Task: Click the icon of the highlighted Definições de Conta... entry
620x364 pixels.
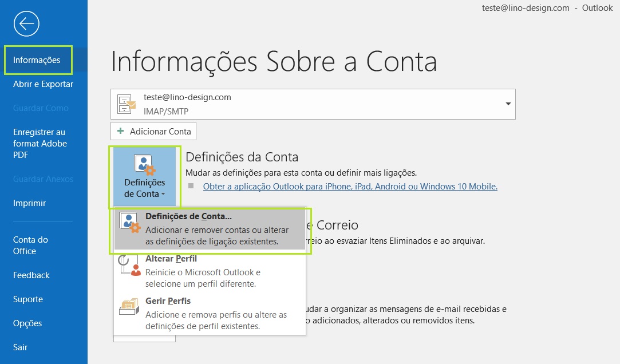Action: [x=130, y=223]
